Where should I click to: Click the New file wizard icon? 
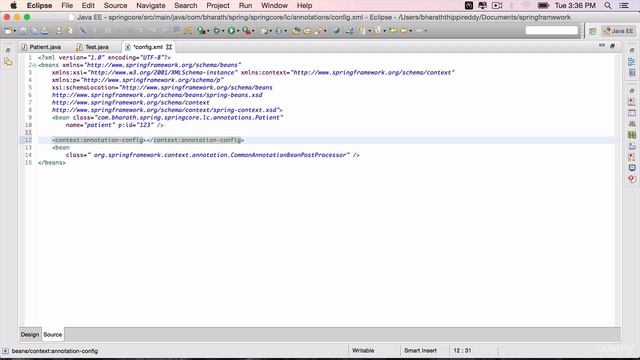click(x=8, y=31)
